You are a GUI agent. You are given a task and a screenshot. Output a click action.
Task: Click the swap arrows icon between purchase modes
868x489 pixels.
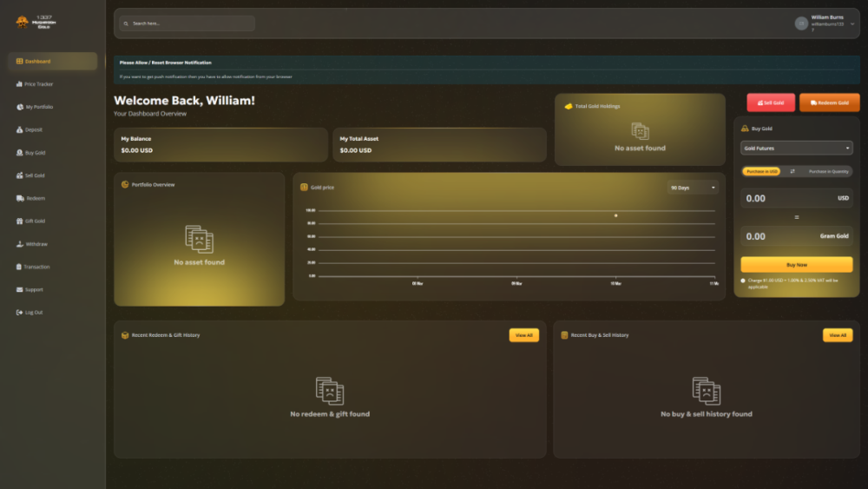792,171
